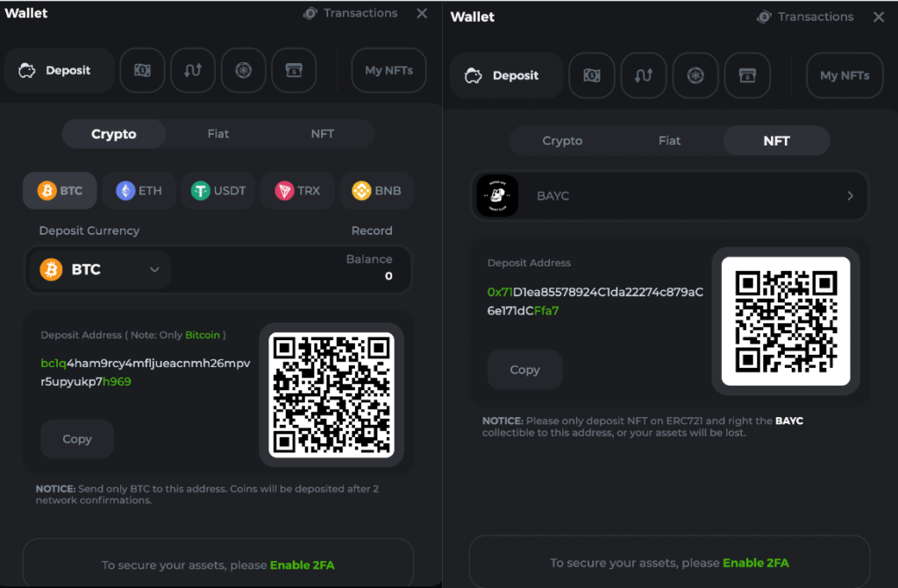Click the storefront icon in the NFT wallet panel
Image resolution: width=898 pixels, height=588 pixels.
[x=747, y=75]
